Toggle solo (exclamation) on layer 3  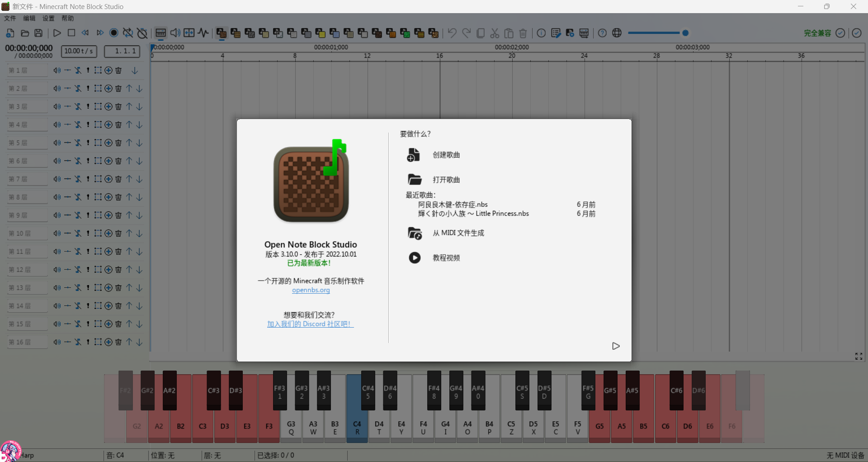pos(88,107)
